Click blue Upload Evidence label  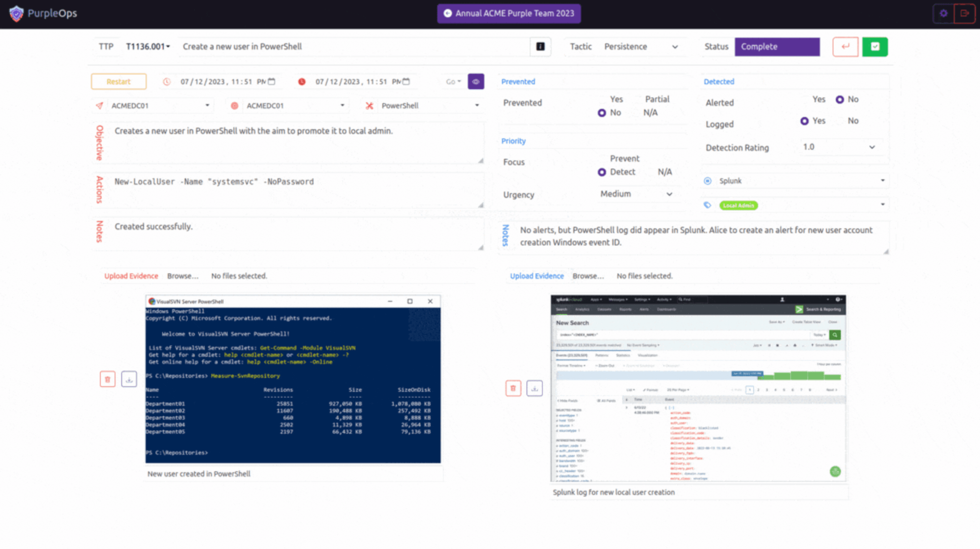(x=537, y=276)
